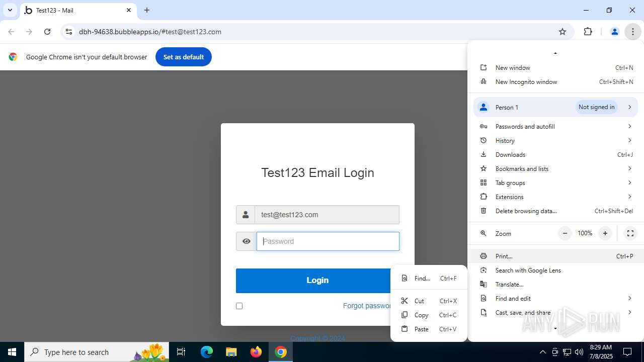
Task: Select Delete browsing data menu item
Action: point(556,211)
